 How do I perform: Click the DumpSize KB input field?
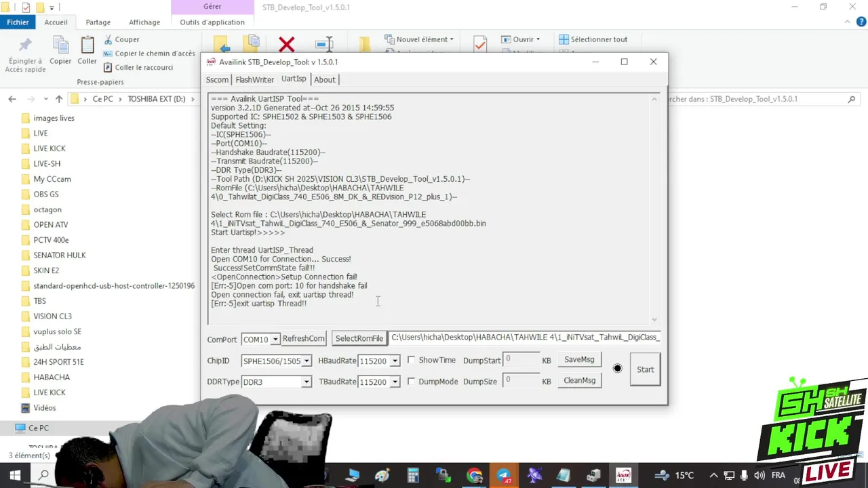521,382
